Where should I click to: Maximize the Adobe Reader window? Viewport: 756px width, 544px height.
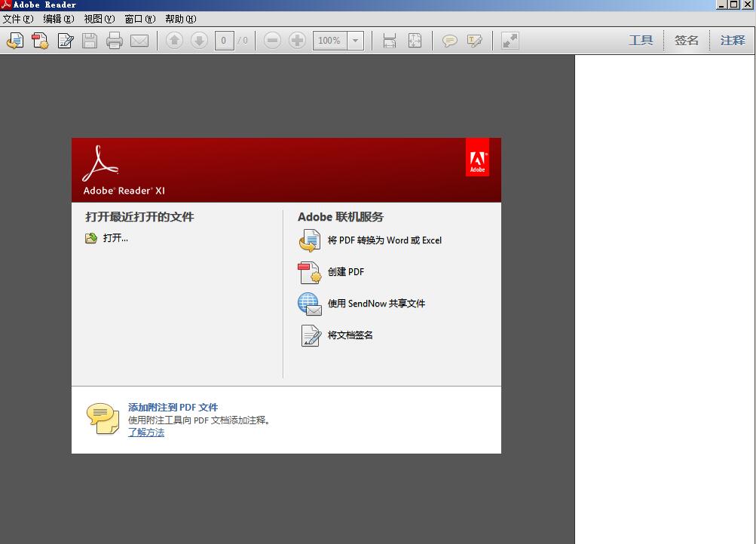734,5
